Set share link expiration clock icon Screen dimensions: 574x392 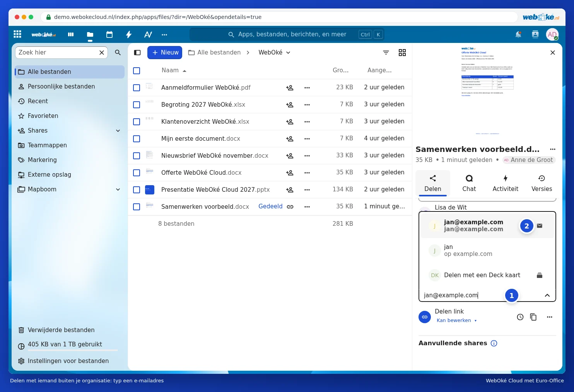(x=520, y=317)
